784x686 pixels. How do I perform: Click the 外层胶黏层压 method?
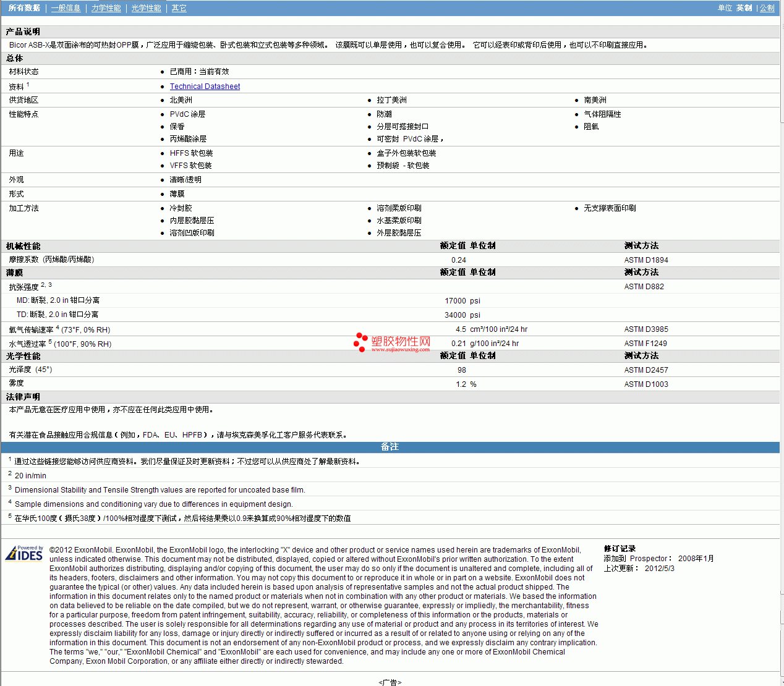pos(399,233)
